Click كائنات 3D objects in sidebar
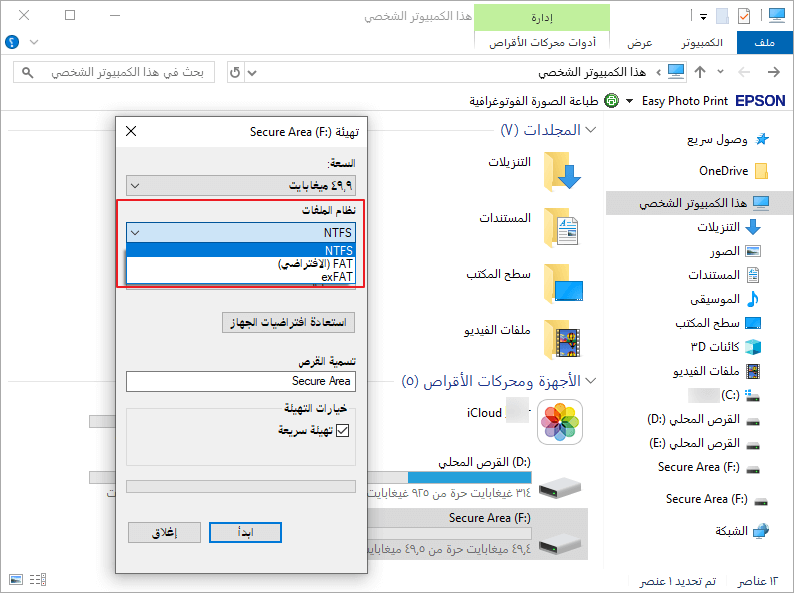This screenshot has width=794, height=593. click(x=725, y=347)
